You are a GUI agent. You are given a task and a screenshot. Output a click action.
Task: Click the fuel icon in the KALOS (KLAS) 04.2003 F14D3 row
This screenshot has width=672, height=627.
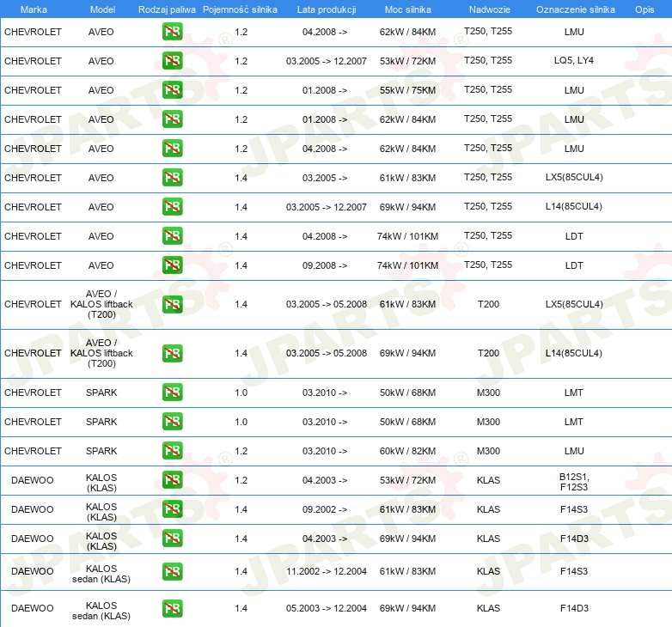pyautogui.click(x=172, y=539)
